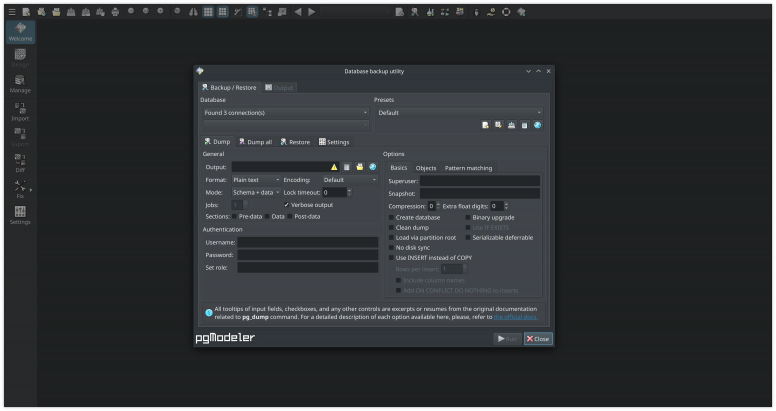Click the trash icon beside Output field
776x411 pixels.
[347, 167]
